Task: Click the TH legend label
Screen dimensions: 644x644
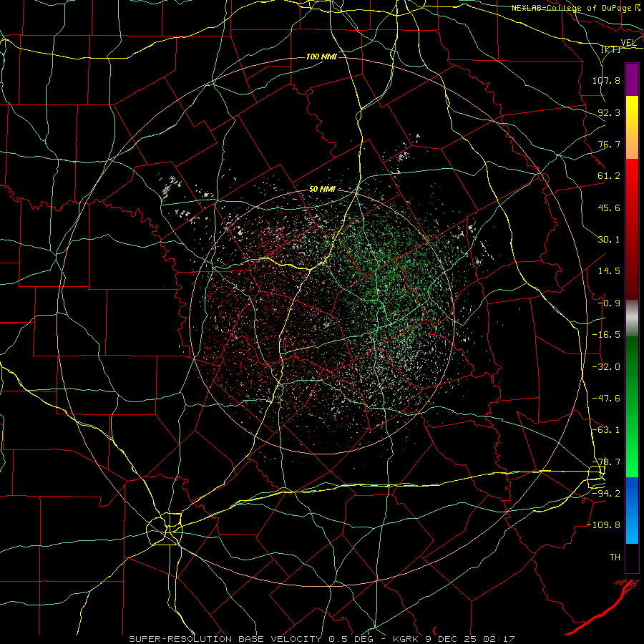Action: click(x=615, y=557)
